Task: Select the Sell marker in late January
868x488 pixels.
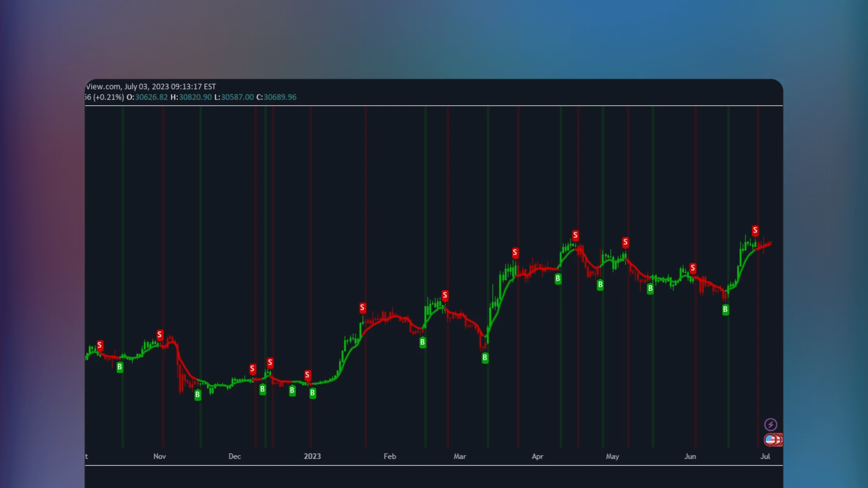Action: pos(362,308)
